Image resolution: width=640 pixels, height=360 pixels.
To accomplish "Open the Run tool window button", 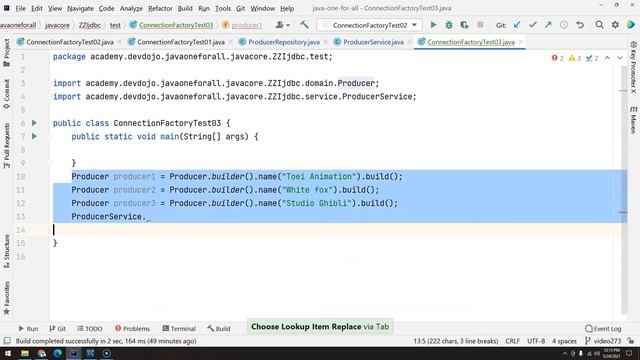I will tap(28, 328).
